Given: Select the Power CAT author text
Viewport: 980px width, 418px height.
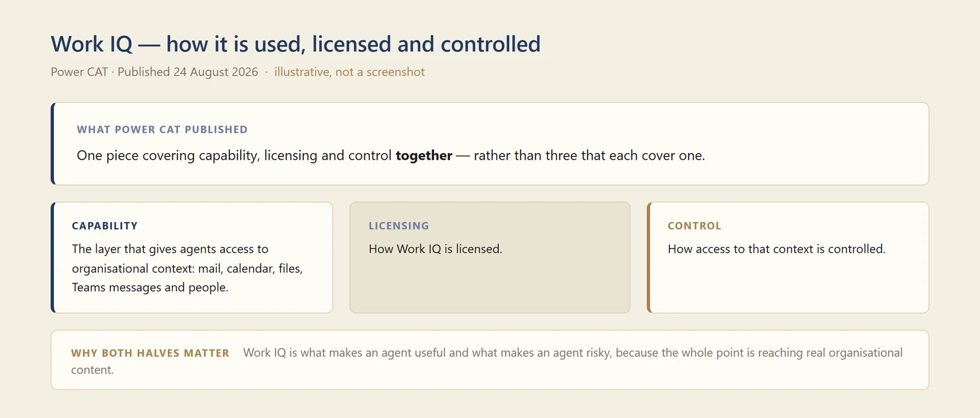Looking at the screenshot, I should pyautogui.click(x=79, y=72).
